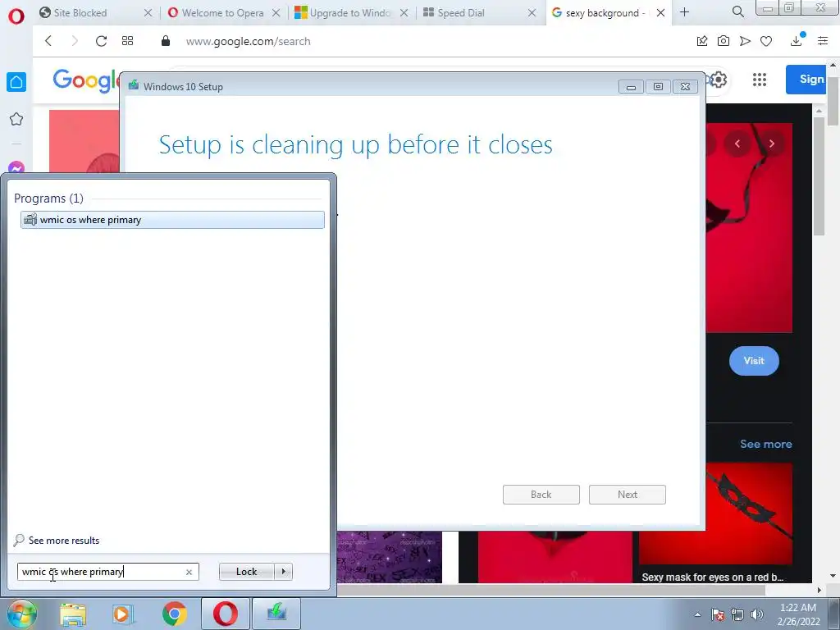Click the Opera address bar URL

248,41
